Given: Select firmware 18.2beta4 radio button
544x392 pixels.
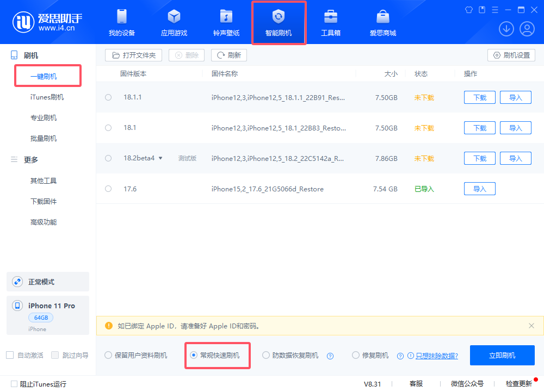Looking at the screenshot, I should click(108, 158).
